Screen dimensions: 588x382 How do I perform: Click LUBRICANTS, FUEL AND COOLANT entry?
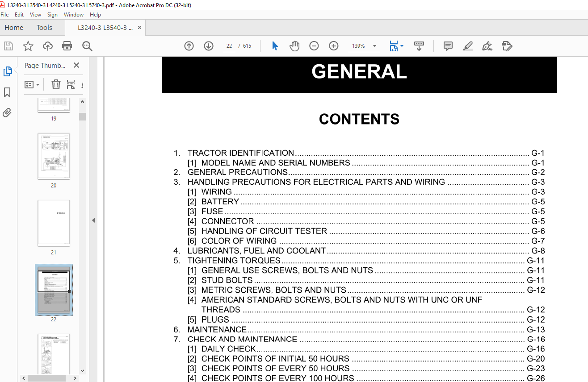pos(256,251)
